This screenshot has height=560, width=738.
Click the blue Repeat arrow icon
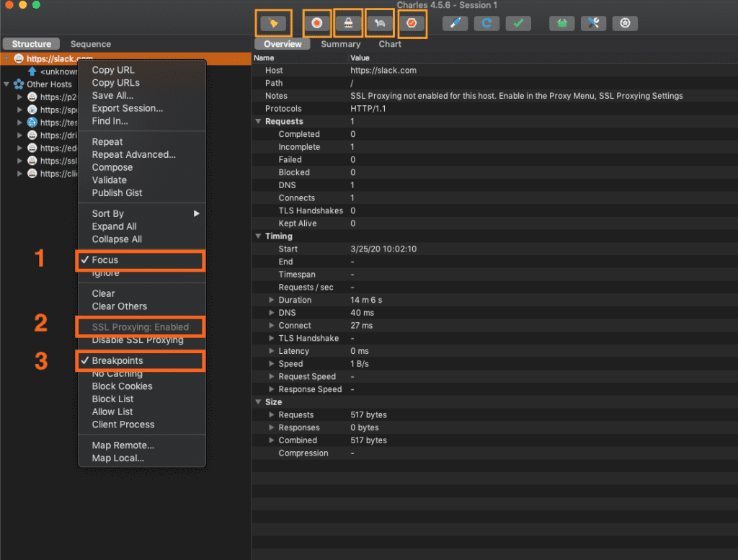(486, 23)
